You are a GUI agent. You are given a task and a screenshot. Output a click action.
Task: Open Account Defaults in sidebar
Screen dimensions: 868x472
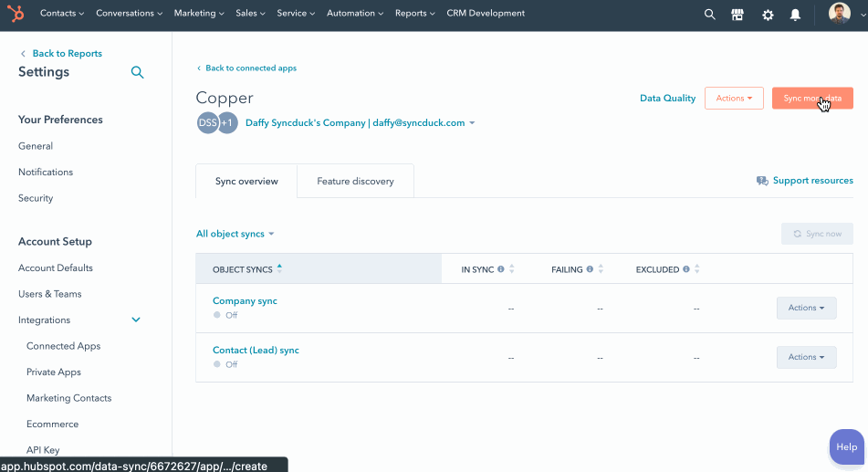tap(56, 268)
